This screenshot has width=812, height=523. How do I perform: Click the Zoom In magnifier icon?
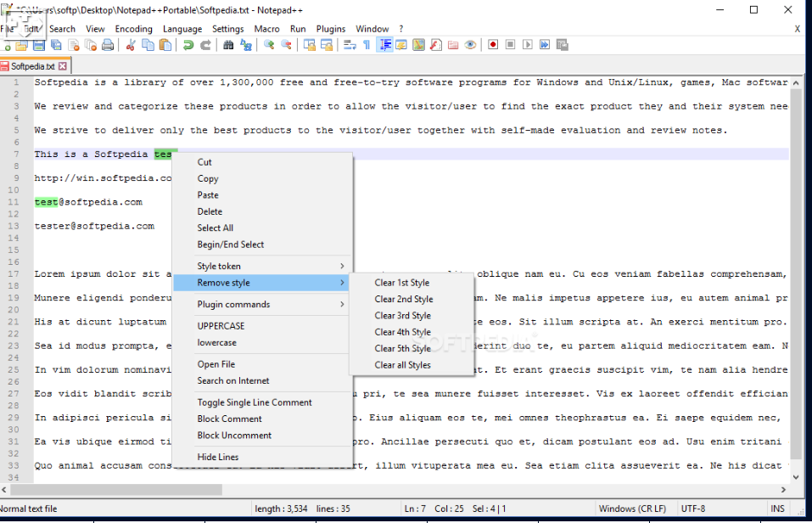point(269,46)
